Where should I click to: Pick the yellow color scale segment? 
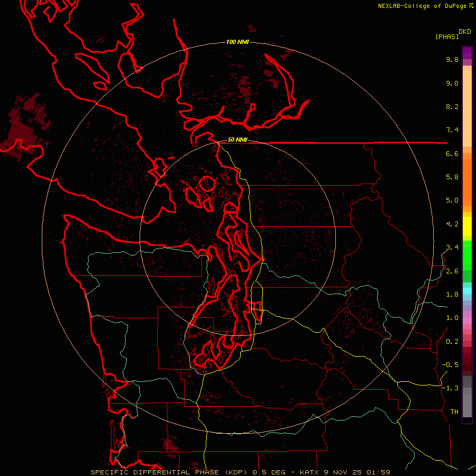467,226
